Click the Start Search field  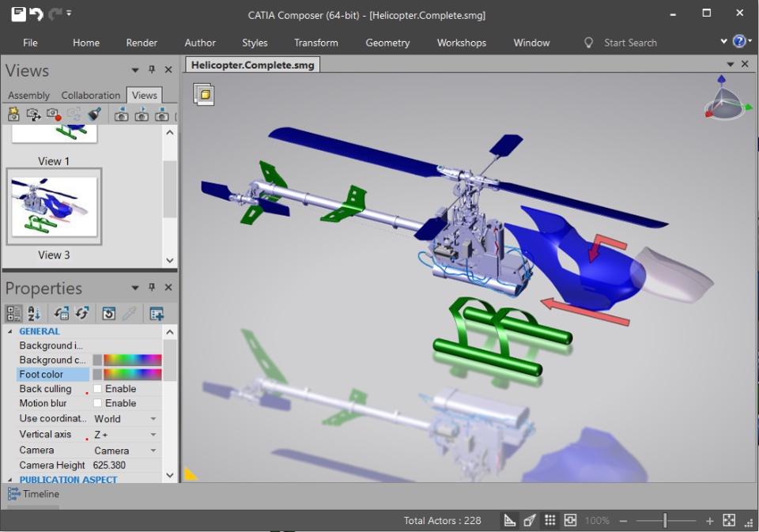pyautogui.click(x=630, y=43)
